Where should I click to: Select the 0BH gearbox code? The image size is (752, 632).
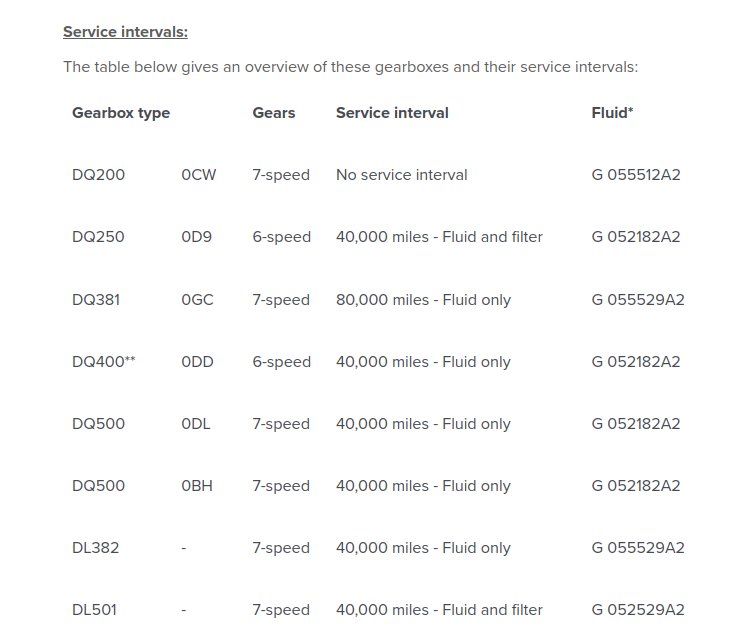click(x=197, y=486)
